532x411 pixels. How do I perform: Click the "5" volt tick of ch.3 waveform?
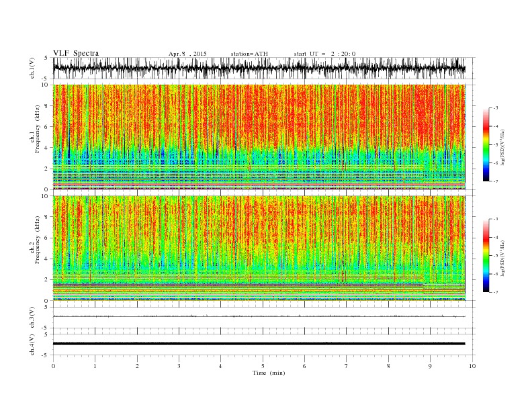click(x=46, y=307)
